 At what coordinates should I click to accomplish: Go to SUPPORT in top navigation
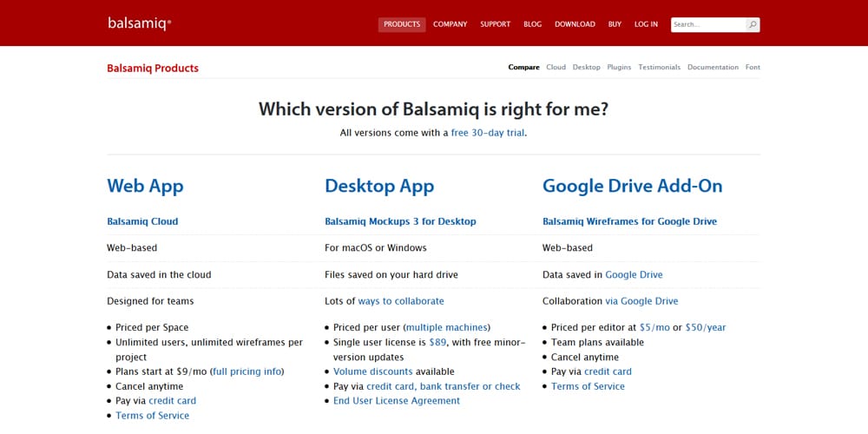(x=496, y=24)
